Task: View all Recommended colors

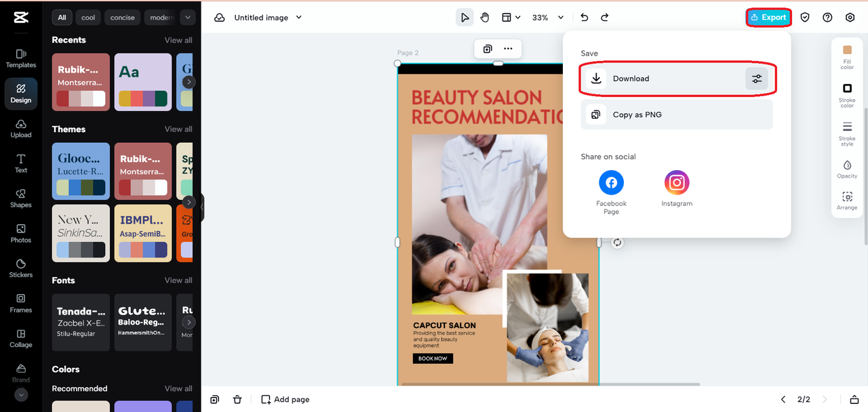Action: [178, 389]
